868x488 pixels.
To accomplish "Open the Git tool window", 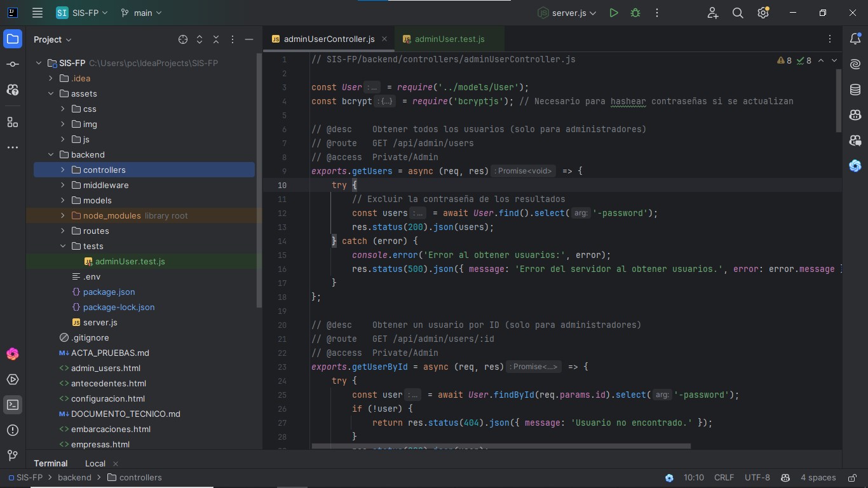I will [x=13, y=456].
